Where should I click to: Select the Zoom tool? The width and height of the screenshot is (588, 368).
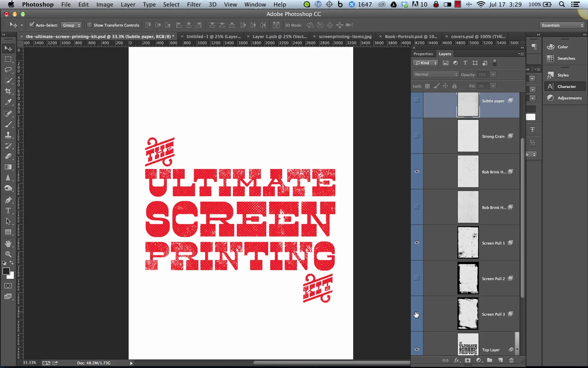[8, 254]
